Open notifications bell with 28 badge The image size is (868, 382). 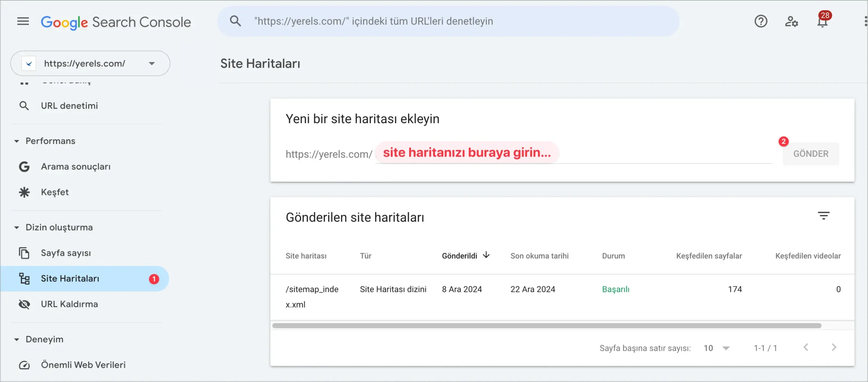[x=823, y=21]
